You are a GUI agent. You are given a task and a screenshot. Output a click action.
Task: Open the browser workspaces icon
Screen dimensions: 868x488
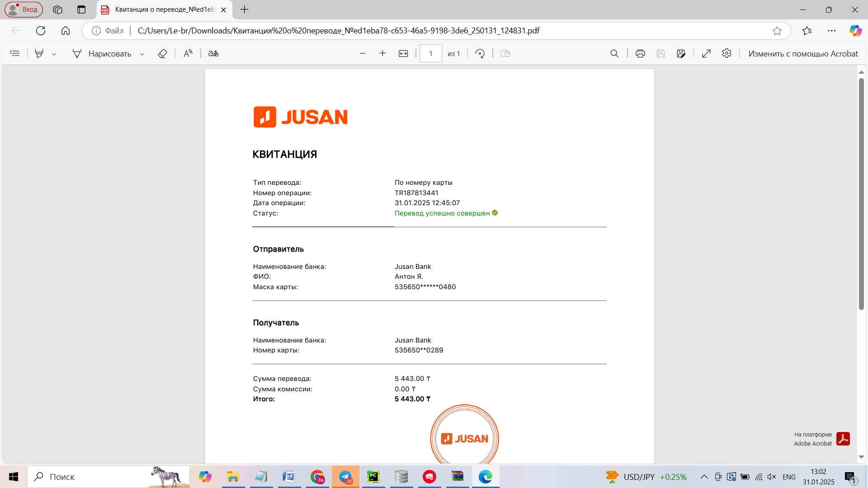tap(57, 9)
